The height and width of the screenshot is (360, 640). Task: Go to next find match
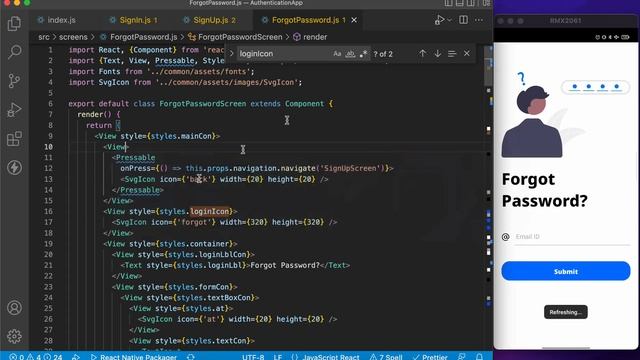click(437, 53)
